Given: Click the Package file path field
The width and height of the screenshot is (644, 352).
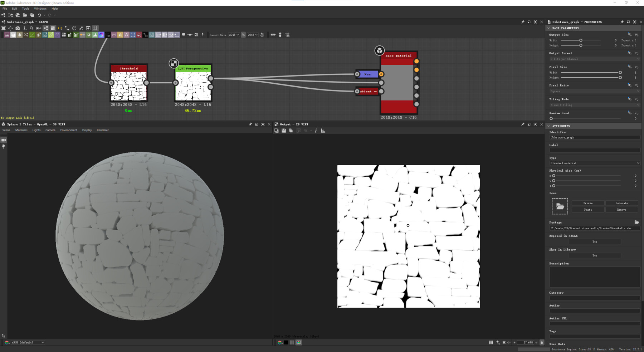Looking at the screenshot, I should (x=594, y=228).
